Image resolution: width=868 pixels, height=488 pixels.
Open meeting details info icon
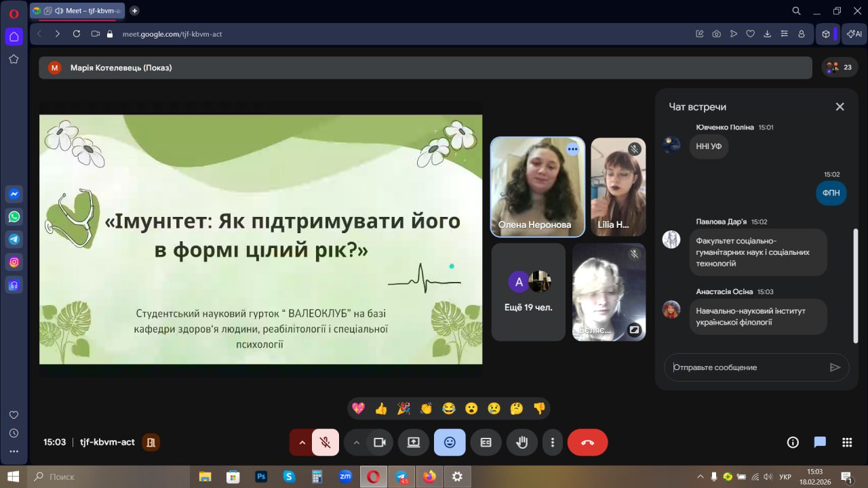793,443
